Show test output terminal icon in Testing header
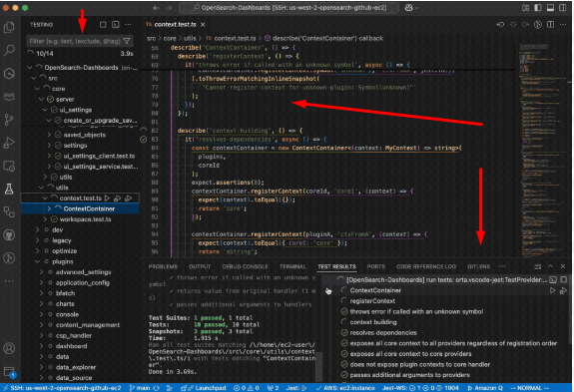 116,25
